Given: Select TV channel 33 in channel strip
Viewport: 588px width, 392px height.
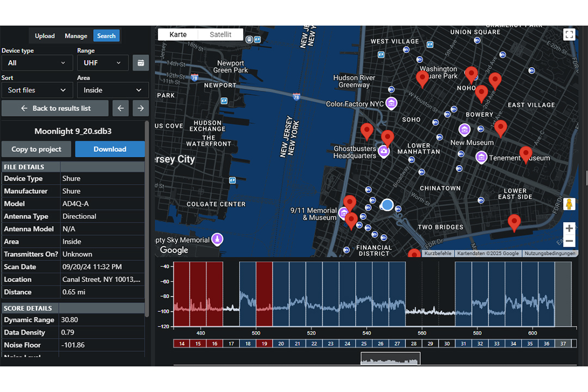Looking at the screenshot, I should coord(497,344).
